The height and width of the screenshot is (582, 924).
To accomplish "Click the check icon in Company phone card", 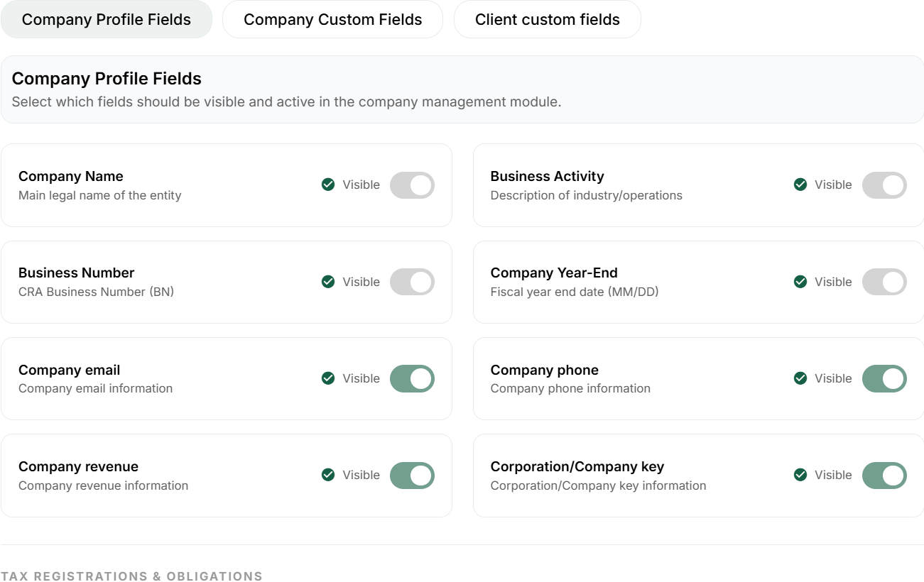I will (800, 378).
